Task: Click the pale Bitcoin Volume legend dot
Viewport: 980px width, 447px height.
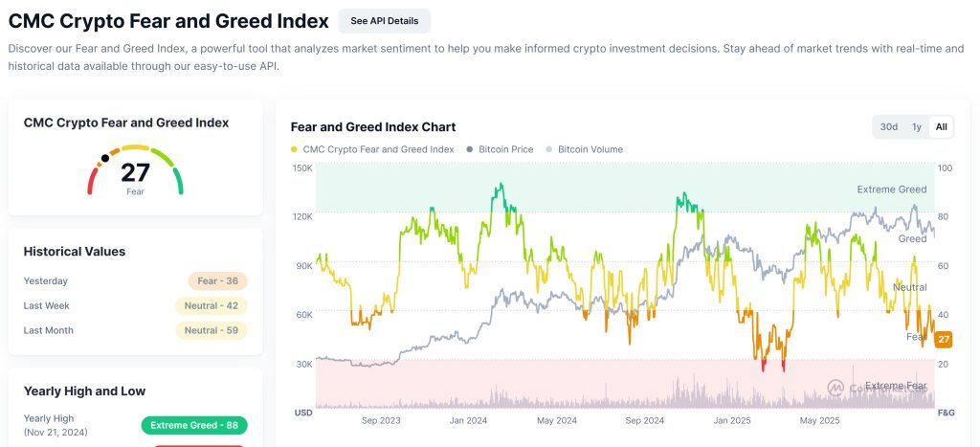Action: (548, 149)
